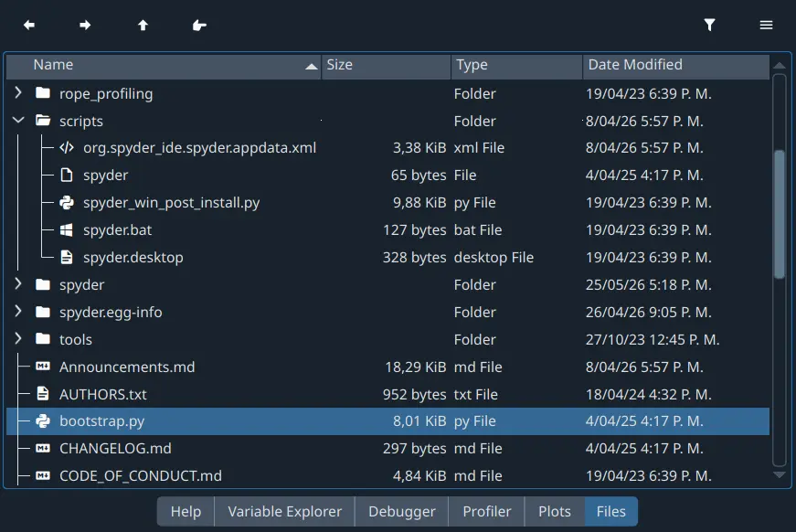Click the scrollbar up arrow
Viewport: 796px width, 532px height.
[x=780, y=65]
